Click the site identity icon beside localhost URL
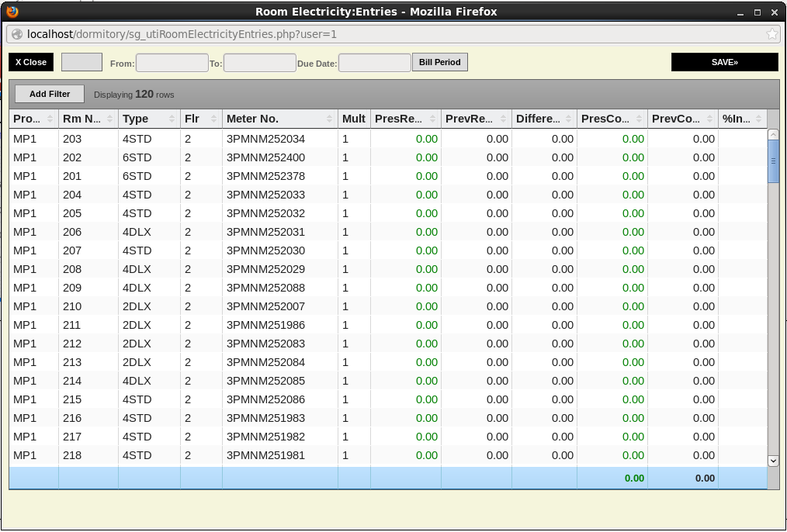Viewport: 787px width, 532px height. click(17, 34)
